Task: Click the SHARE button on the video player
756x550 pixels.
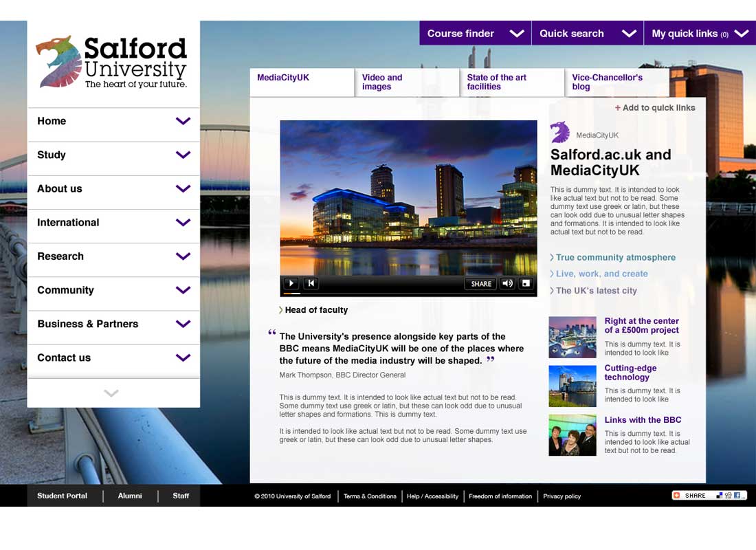Action: tap(480, 284)
